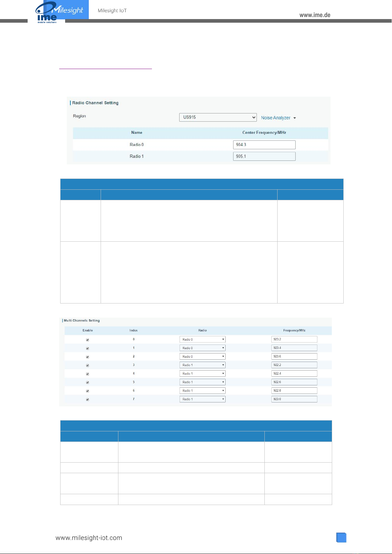
Task: Toggle the Enable checkbox for index 7
Action: 87,399
